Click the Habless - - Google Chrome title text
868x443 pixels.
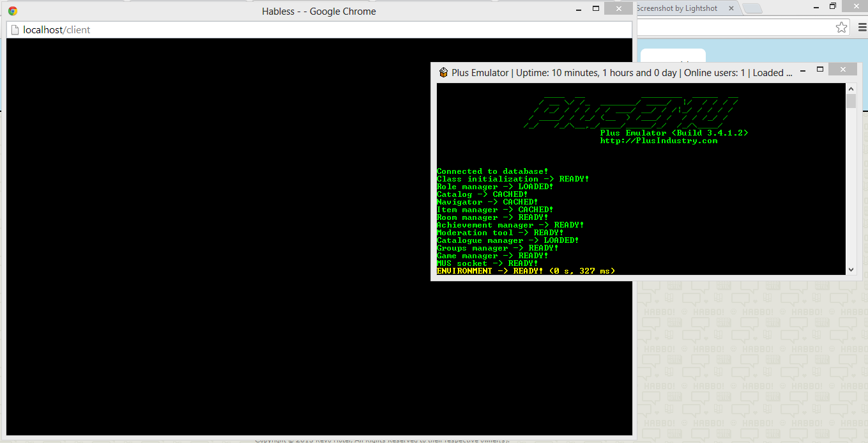(x=319, y=11)
